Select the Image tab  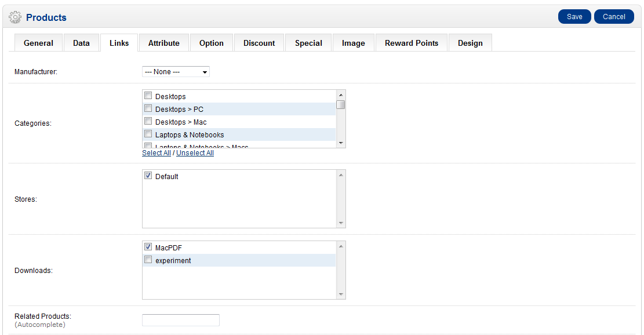(x=353, y=43)
